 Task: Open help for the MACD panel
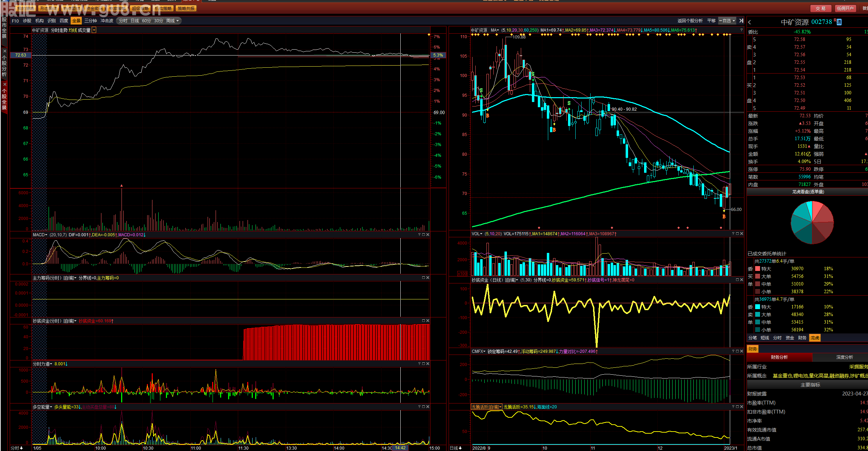click(x=419, y=235)
